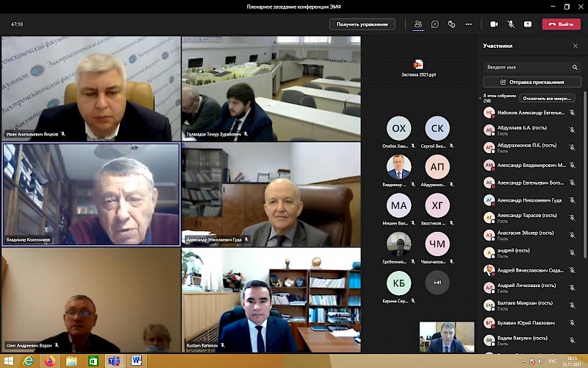588x368 pixels.
Task: Click the Получить управление button
Action: (x=362, y=24)
